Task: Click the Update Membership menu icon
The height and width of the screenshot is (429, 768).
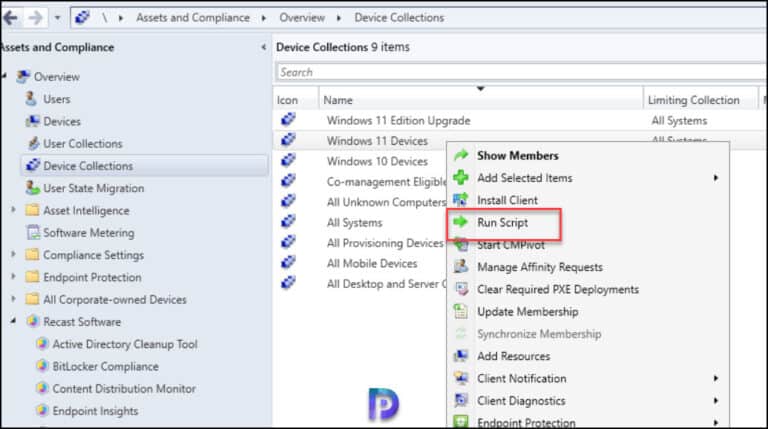Action: point(461,311)
